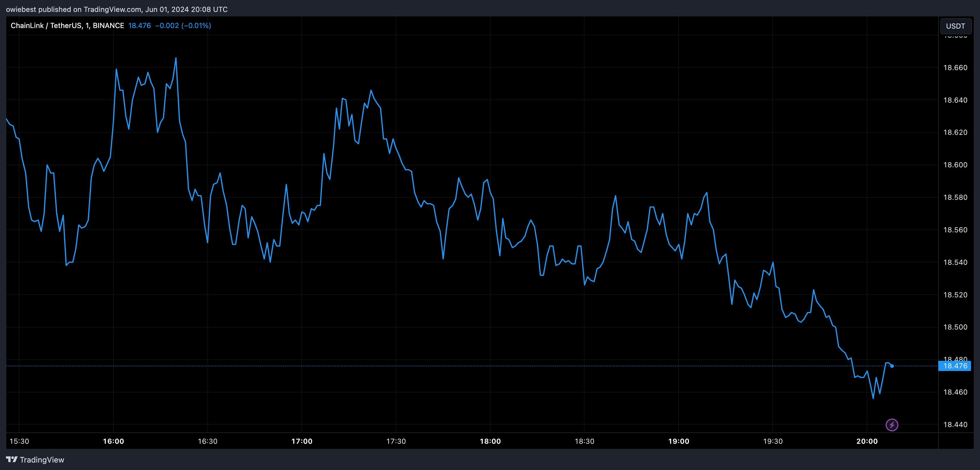Click the 15:30 time axis label
Image resolution: width=980 pixels, height=470 pixels.
19,441
